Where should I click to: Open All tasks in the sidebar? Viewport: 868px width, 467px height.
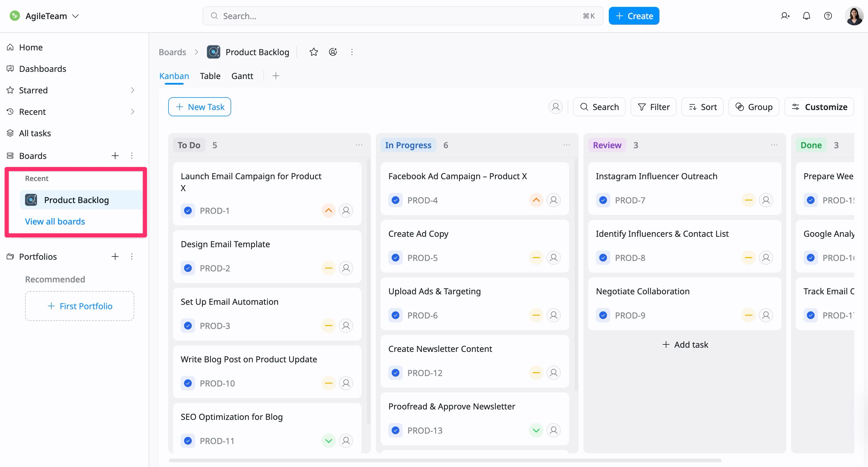point(35,133)
